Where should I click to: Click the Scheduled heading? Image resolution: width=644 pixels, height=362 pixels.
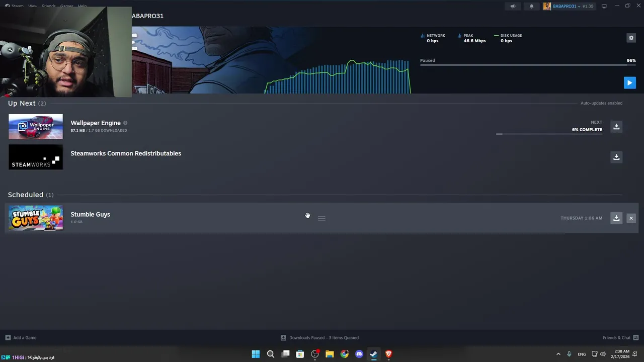point(26,195)
